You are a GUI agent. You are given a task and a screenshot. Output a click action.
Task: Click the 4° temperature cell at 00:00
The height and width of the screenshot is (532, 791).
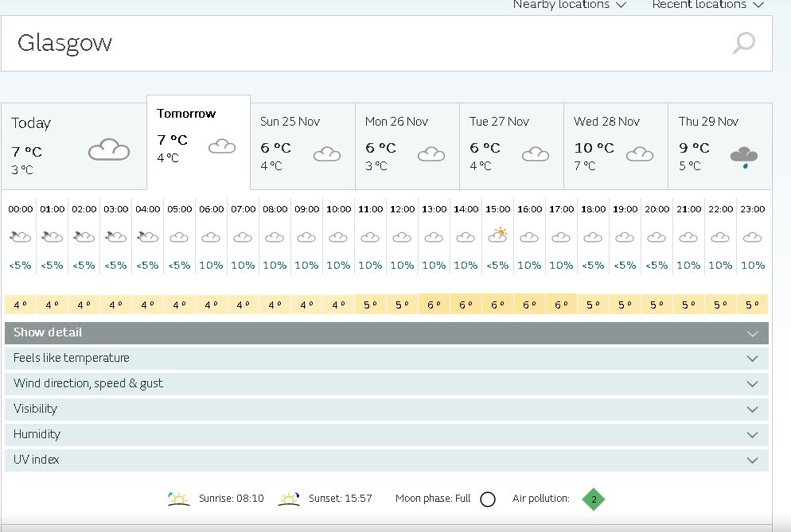pos(21,304)
